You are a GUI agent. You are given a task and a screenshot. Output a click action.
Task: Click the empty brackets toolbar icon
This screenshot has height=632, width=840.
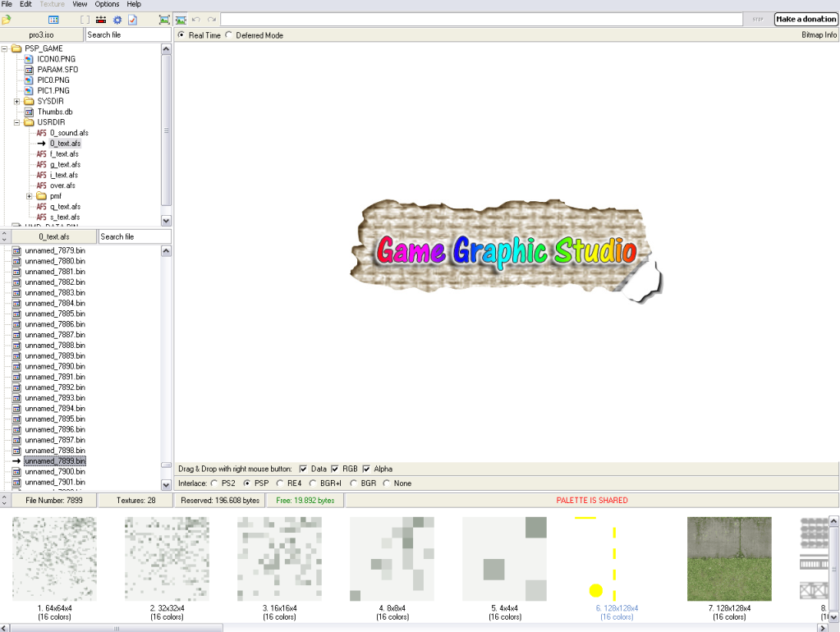85,20
